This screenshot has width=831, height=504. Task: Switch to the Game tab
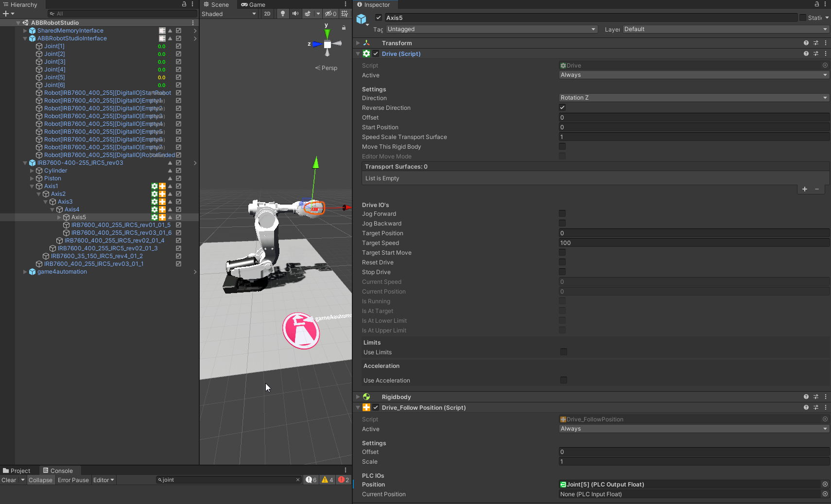click(x=253, y=5)
